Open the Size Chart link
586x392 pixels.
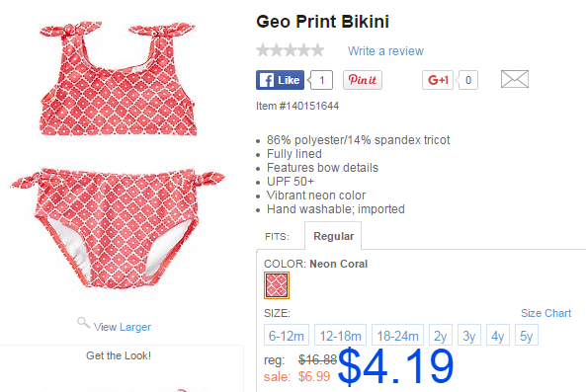click(546, 313)
